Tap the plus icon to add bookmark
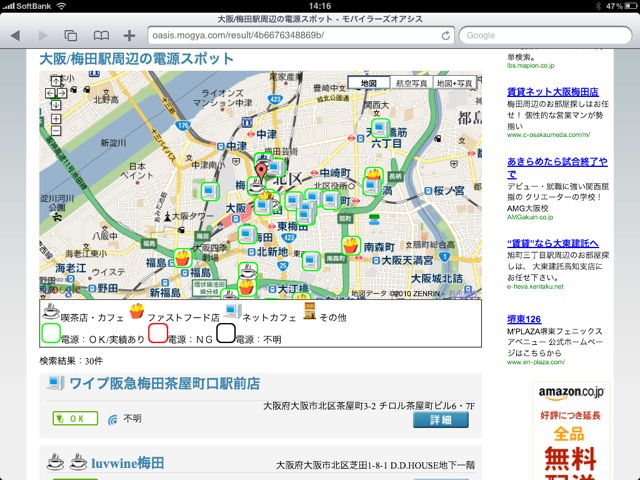This screenshot has width=640, height=480. [x=129, y=36]
